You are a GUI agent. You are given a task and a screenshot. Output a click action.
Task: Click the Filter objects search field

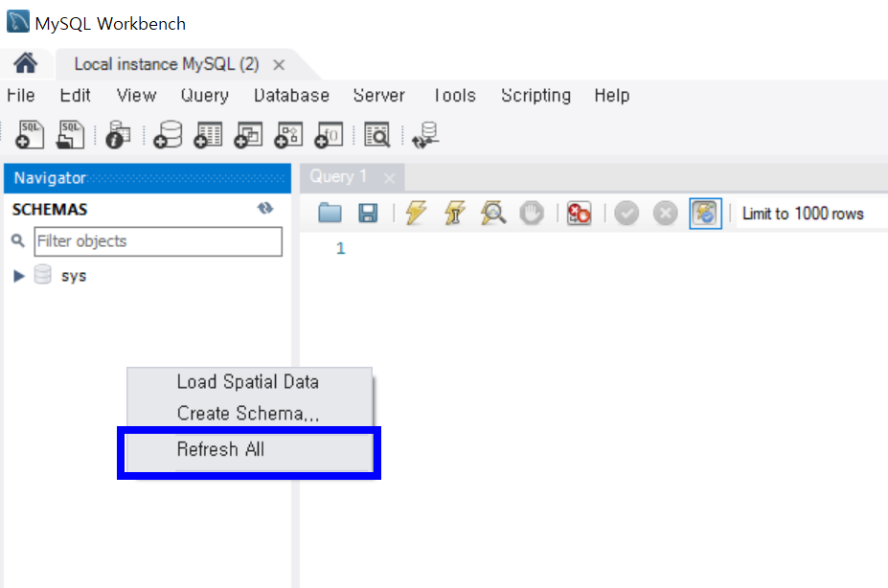tap(158, 241)
